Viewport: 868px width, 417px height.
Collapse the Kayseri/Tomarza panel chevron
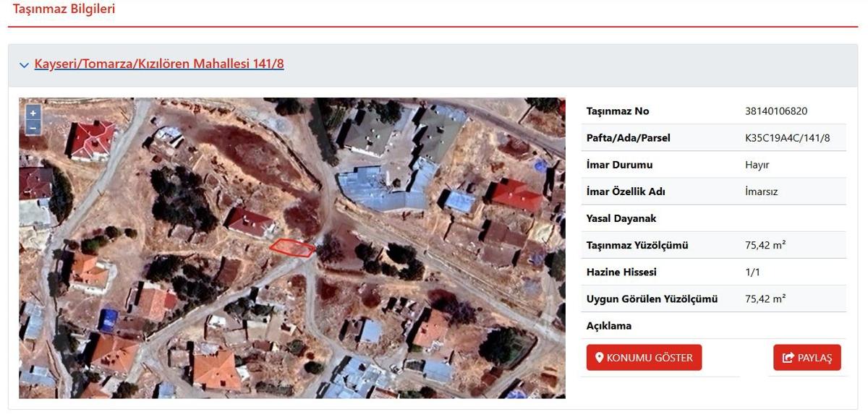25,65
